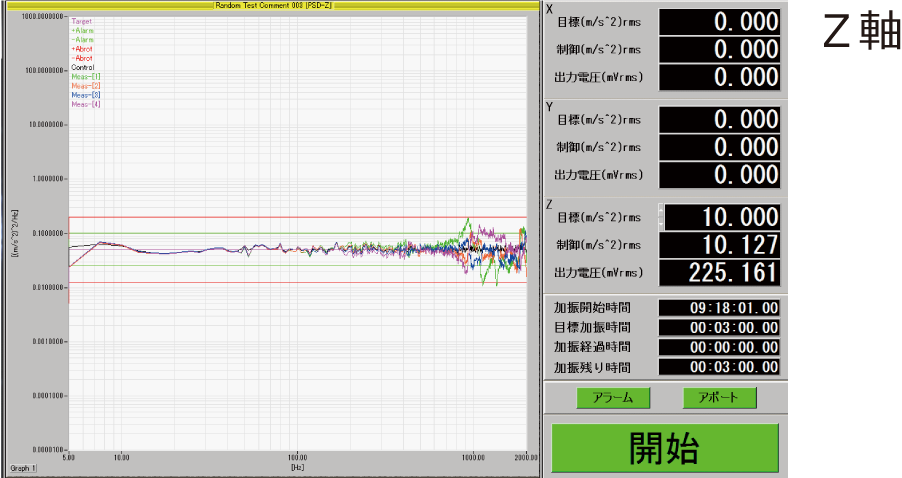
Task: Click the 1000.0000000 y-axis tick label
Action: (x=43, y=16)
